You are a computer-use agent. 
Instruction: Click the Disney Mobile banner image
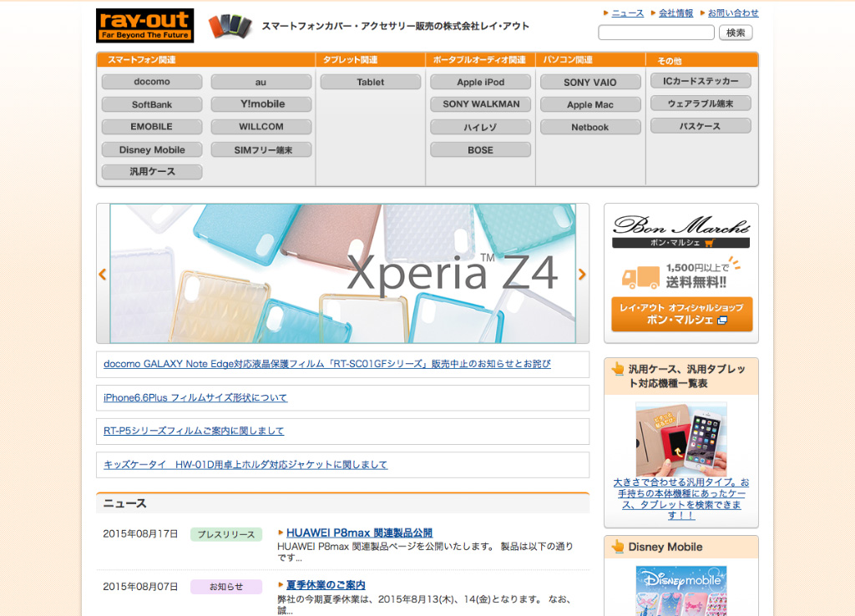[680, 590]
